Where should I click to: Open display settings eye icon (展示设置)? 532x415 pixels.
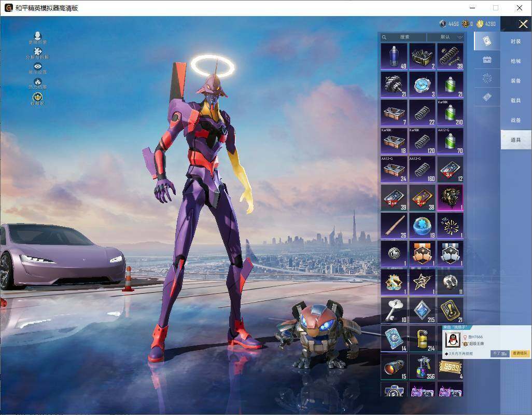(x=38, y=68)
